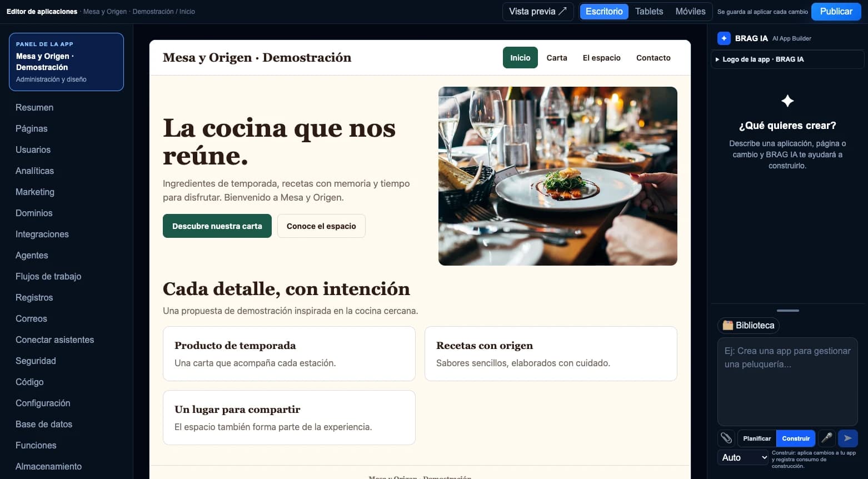Select the Inicio nav tab
Viewport: 868px width, 479px height.
coord(520,58)
